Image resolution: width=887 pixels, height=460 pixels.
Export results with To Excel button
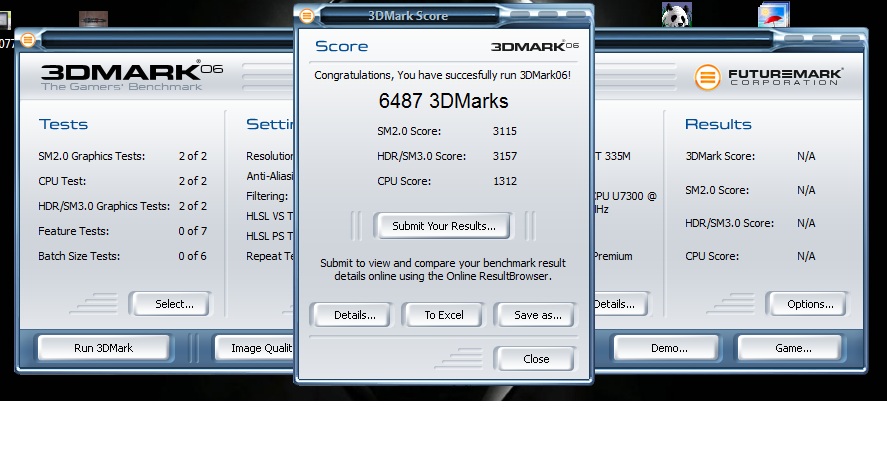(443, 315)
